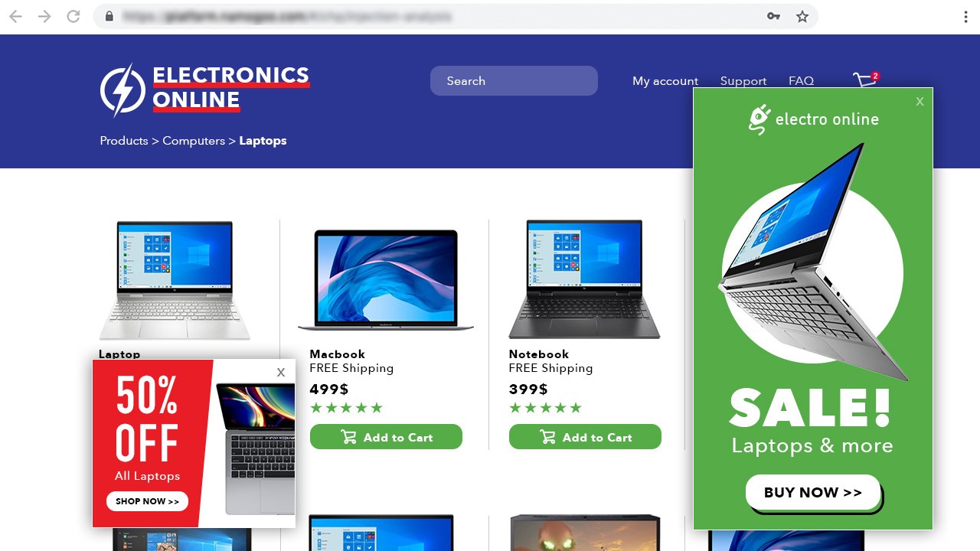Bookmark page with the star icon
The width and height of the screenshot is (980, 551).
pos(802,16)
